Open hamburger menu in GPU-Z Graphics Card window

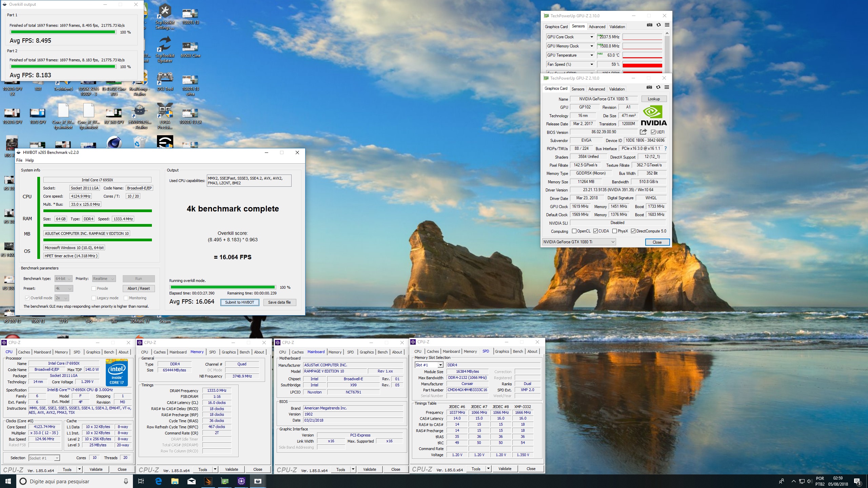click(x=667, y=87)
